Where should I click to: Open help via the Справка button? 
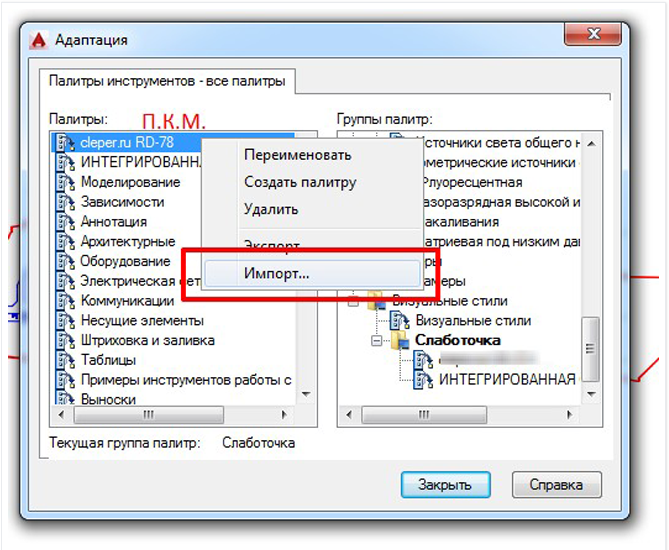(556, 485)
